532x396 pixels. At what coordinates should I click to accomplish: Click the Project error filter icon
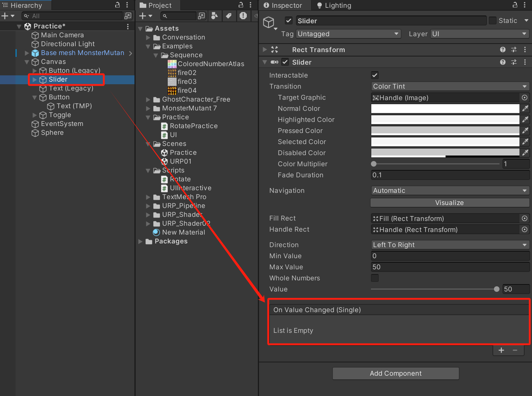coord(243,16)
